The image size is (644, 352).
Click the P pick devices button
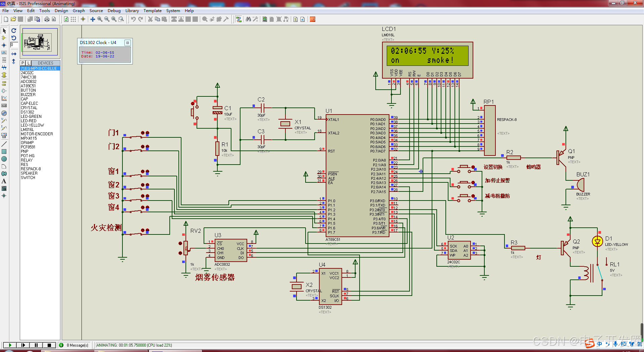coord(23,63)
